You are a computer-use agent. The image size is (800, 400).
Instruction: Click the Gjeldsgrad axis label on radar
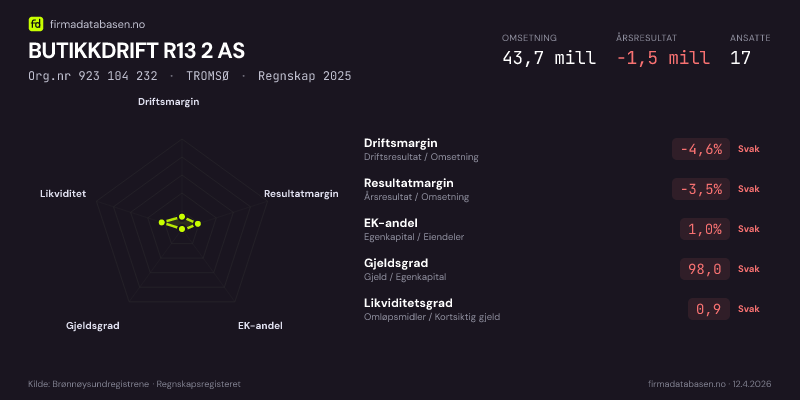point(93,326)
